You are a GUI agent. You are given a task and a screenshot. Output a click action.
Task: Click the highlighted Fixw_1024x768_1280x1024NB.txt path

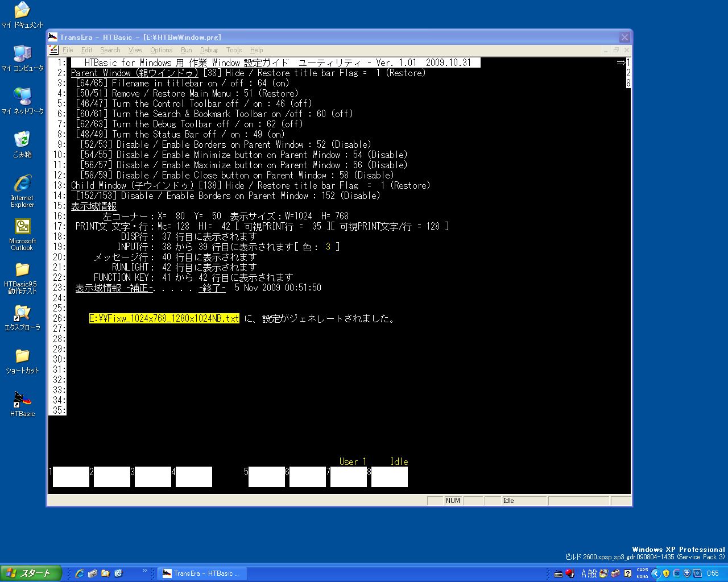[x=164, y=318]
